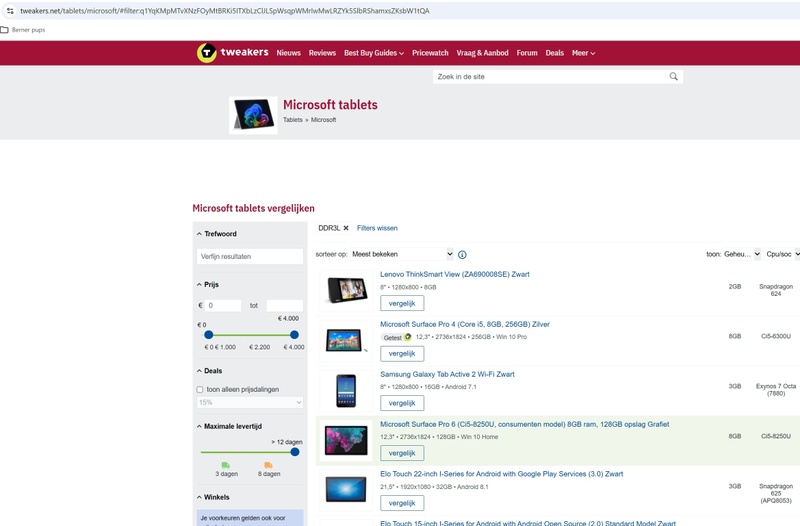Open Microsoft Surface Pro 4 product link

(465, 324)
